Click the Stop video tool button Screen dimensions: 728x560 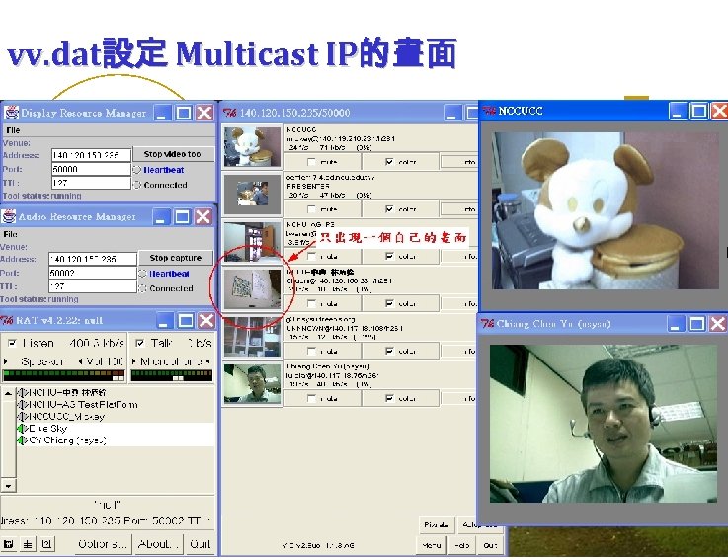coord(173,154)
